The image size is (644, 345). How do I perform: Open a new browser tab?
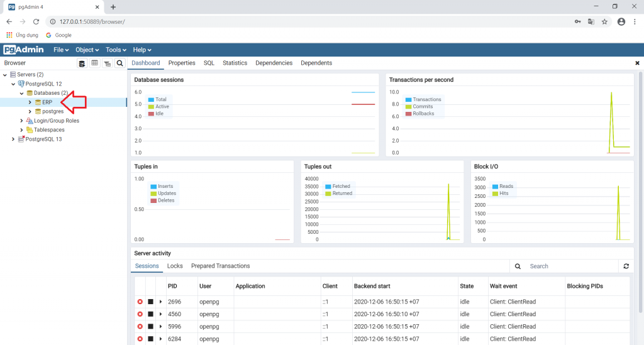(x=113, y=7)
